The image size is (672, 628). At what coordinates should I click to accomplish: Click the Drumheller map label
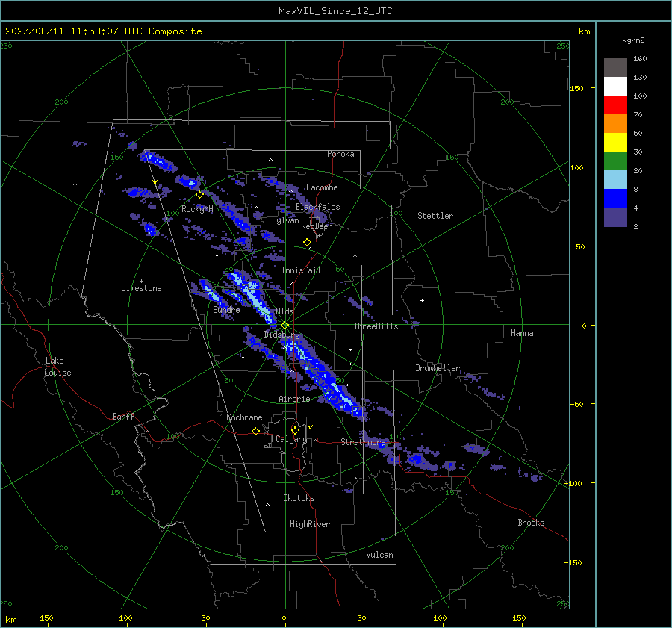[x=438, y=368]
